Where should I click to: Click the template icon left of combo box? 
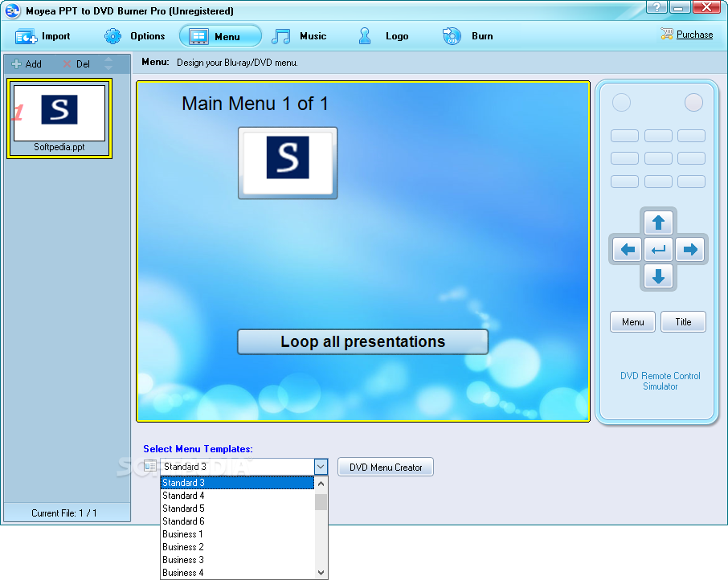pyautogui.click(x=150, y=466)
